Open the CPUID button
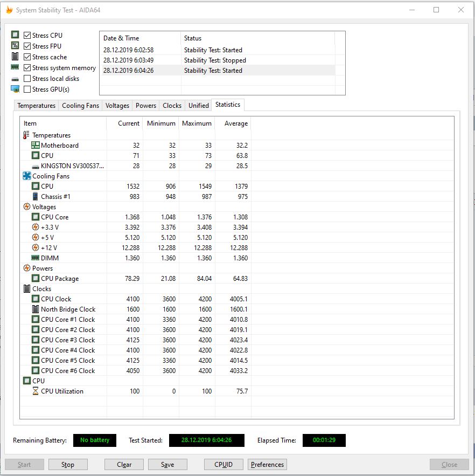Viewport: 475px width, 476px height. pos(223,465)
